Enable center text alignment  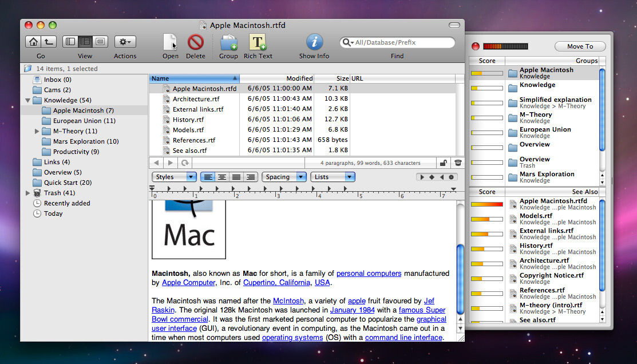(221, 177)
